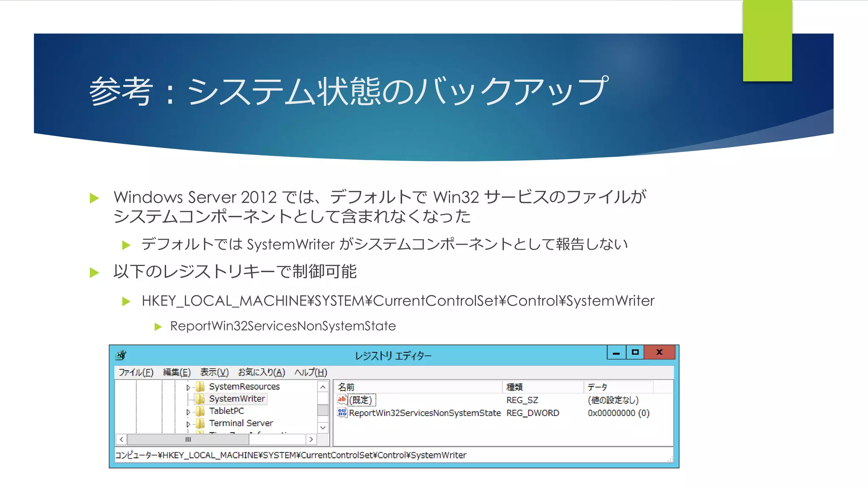Click the Registry Editor app icon in title bar
868x488 pixels.
pos(121,355)
